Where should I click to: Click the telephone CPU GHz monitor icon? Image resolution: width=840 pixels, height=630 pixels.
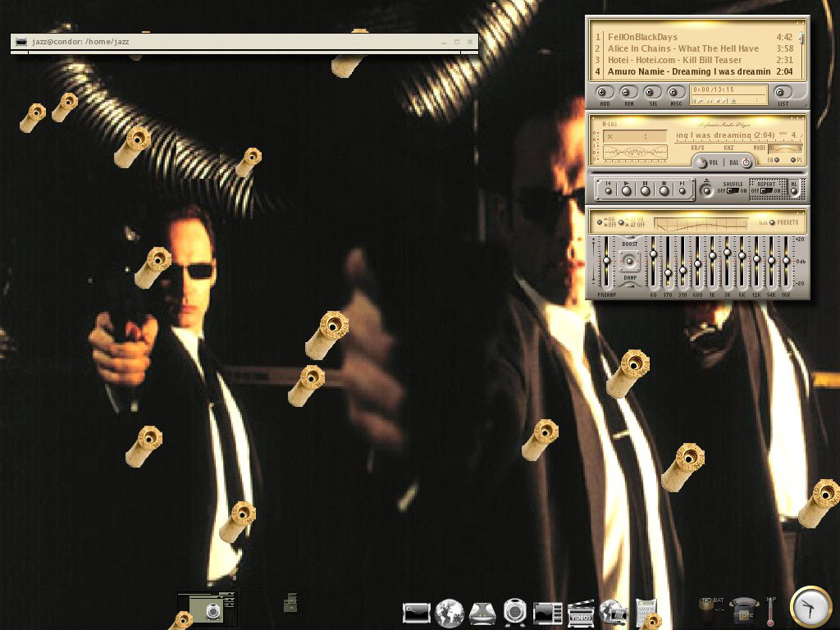[743, 609]
